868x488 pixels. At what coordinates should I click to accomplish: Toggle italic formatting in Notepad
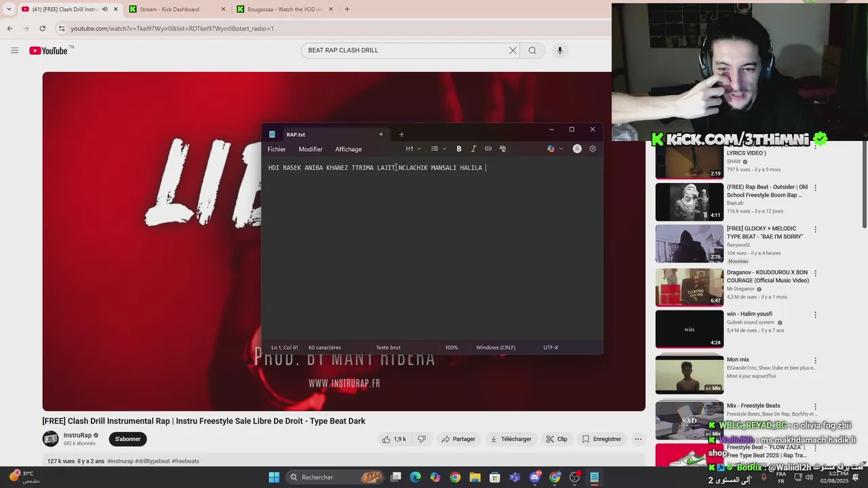pos(473,148)
